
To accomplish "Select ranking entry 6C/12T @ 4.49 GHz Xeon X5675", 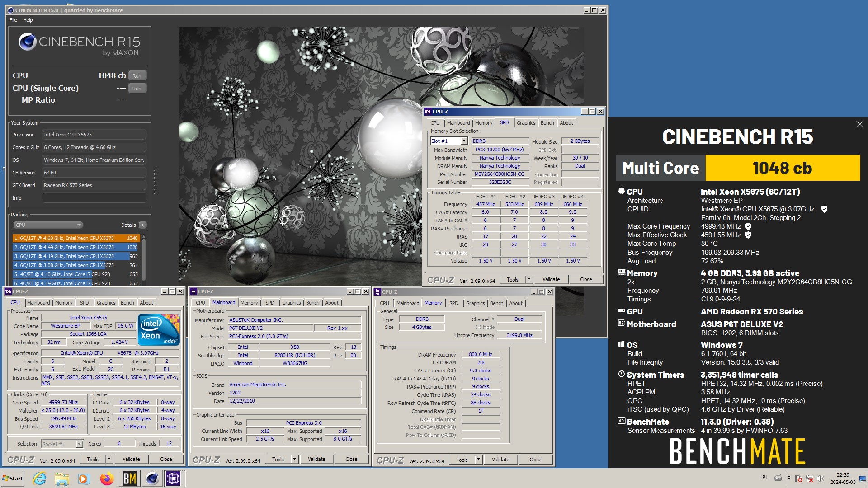I will point(75,247).
